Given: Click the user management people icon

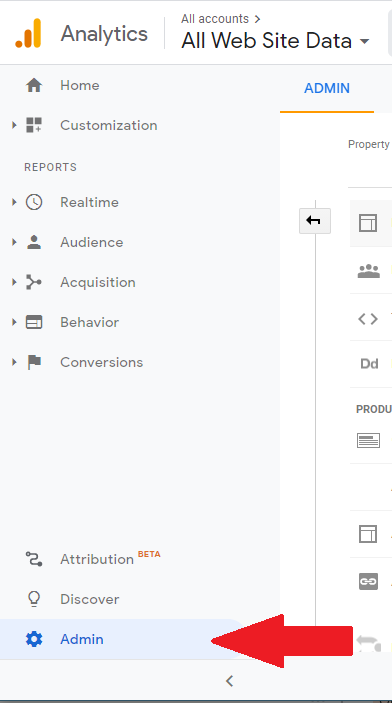Looking at the screenshot, I should 369,271.
